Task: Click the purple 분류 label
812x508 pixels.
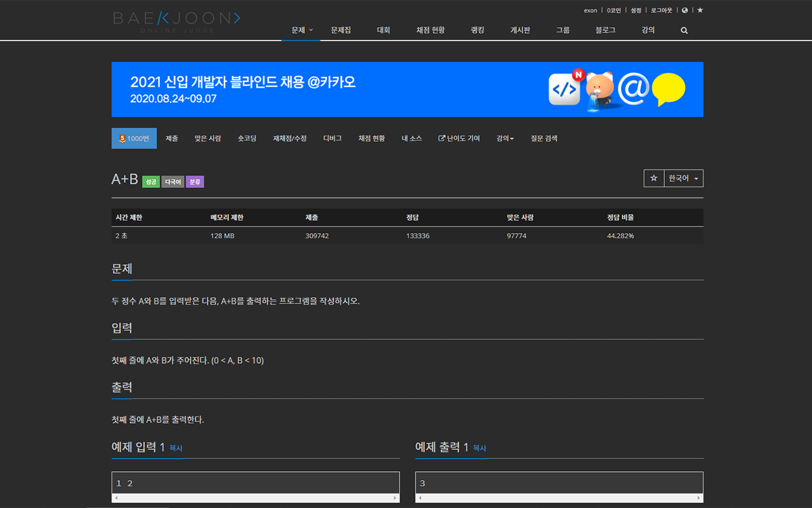Action: point(195,182)
